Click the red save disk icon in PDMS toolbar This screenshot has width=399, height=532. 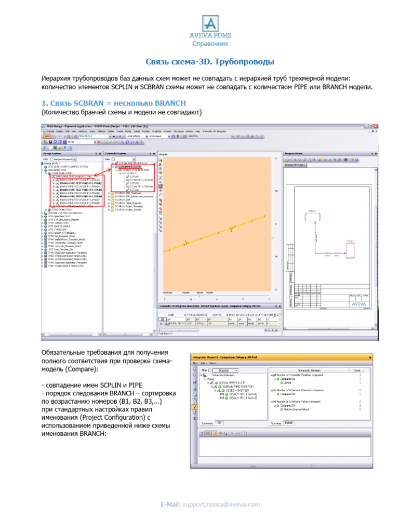tap(50, 142)
